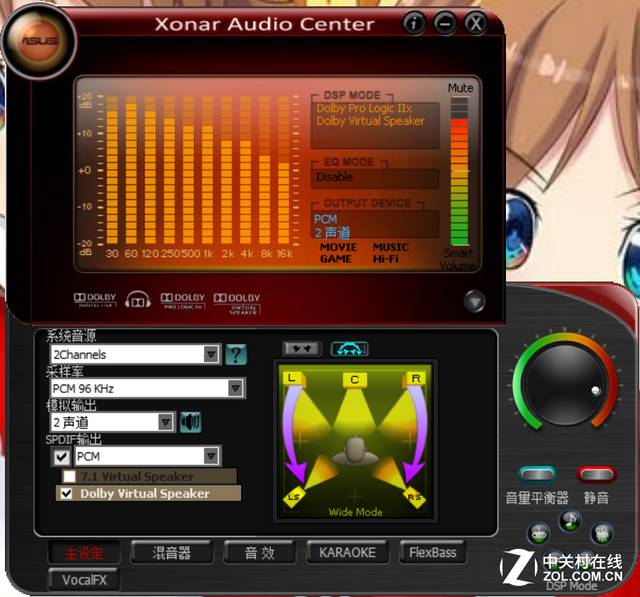Click the R speaker in diagram

416,378
